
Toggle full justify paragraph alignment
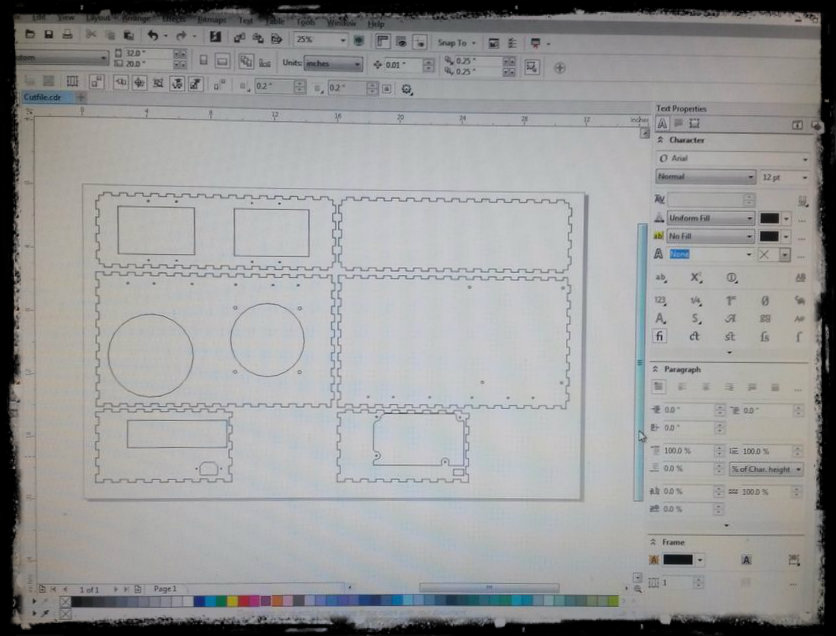(752, 388)
